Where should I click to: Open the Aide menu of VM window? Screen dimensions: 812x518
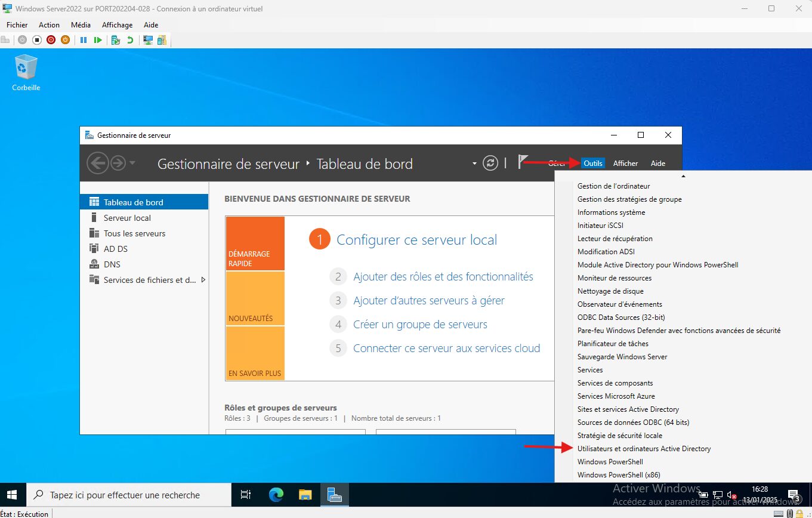[x=151, y=25]
